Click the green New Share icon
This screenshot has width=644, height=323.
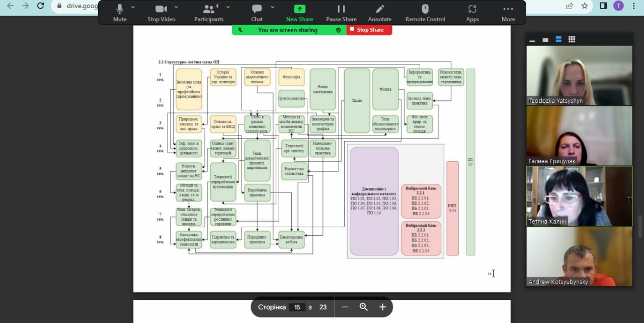pos(299,9)
